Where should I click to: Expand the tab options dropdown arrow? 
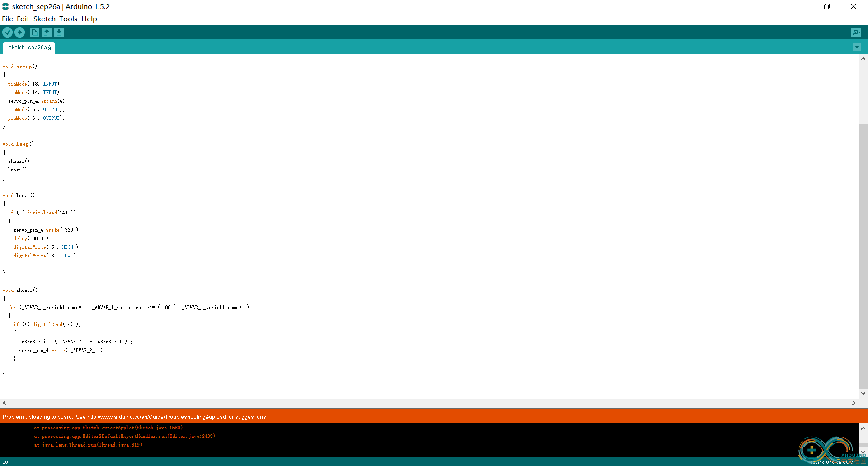pos(857,47)
